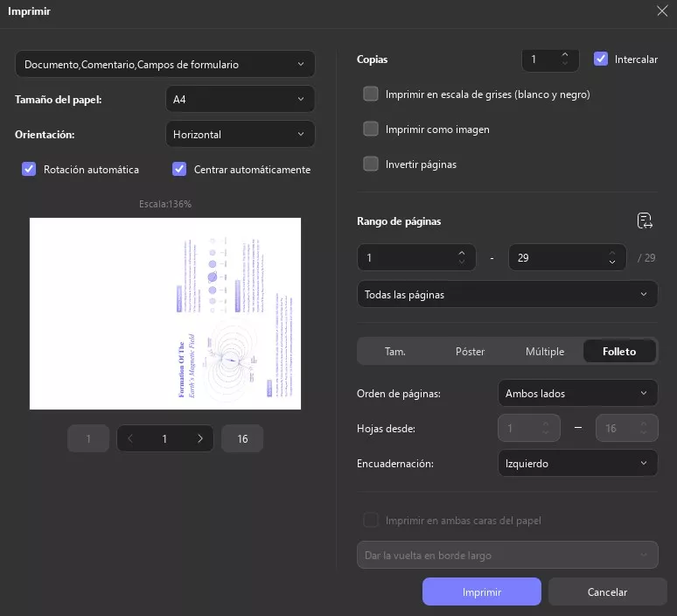Click the Escala:136% label
The image size is (677, 616).
pos(165,204)
